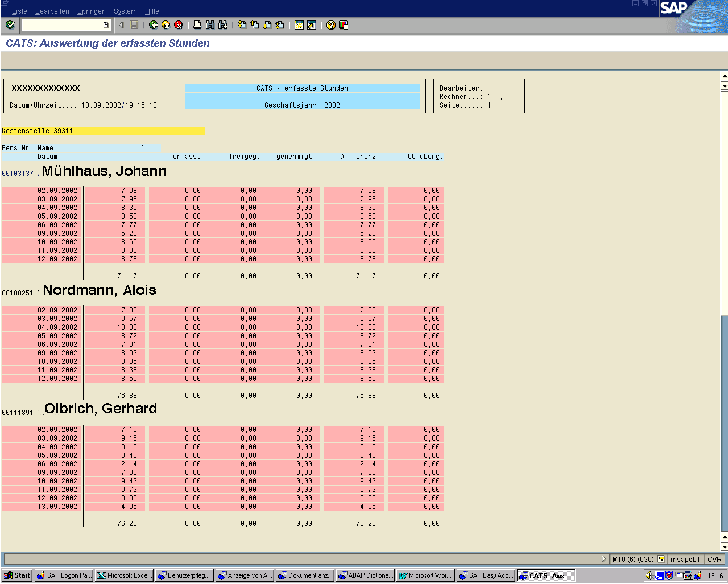Image resolution: width=728 pixels, height=584 pixels.
Task: Click the Print icon
Action: pyautogui.click(x=197, y=25)
